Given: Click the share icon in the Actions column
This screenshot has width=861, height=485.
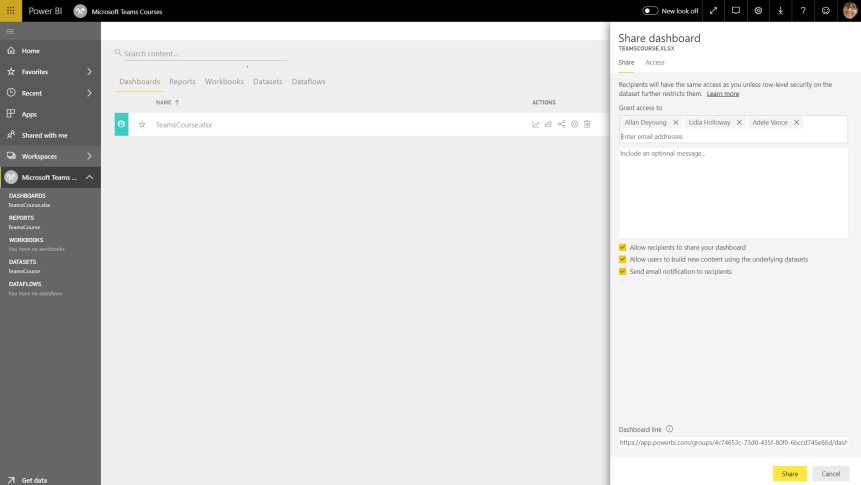Looking at the screenshot, I should 561,125.
